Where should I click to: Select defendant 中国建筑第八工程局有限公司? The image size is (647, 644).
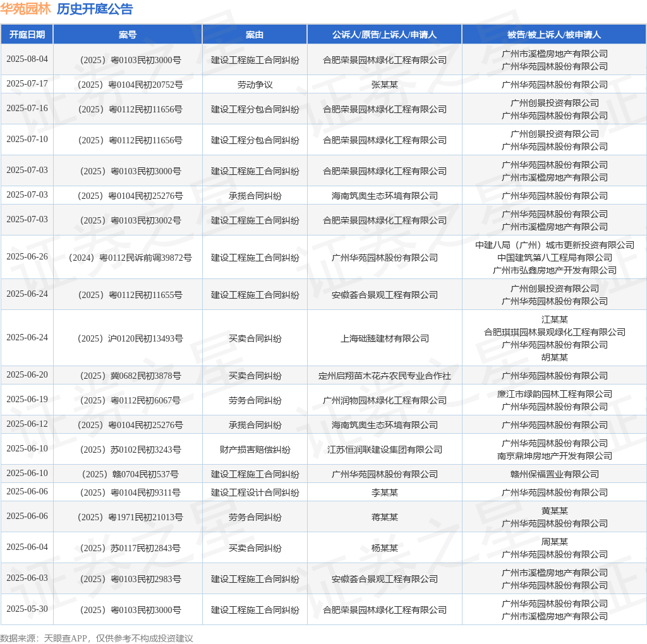pos(555,258)
